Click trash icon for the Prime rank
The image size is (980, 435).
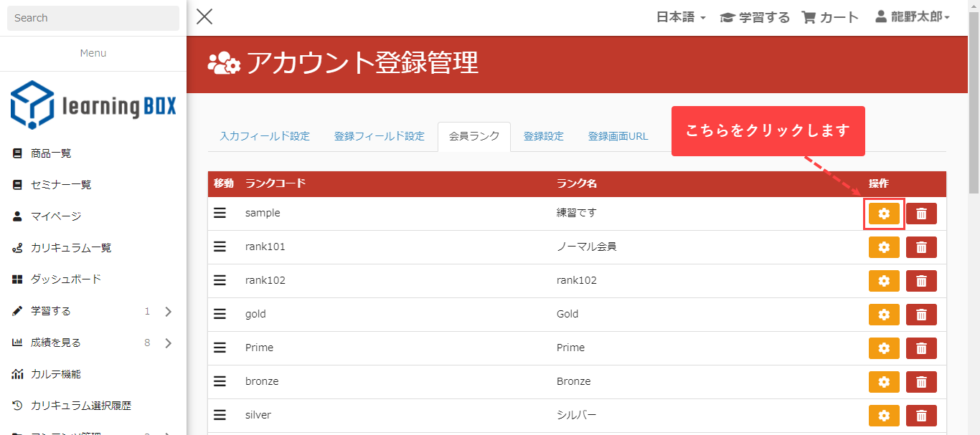click(x=921, y=348)
